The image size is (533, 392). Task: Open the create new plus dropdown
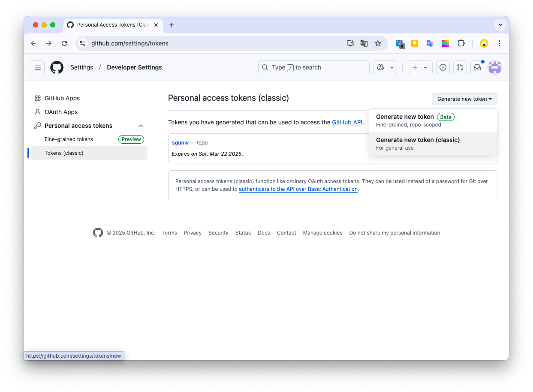click(x=420, y=67)
